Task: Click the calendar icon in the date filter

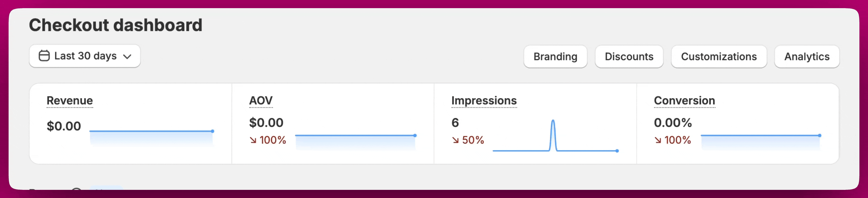Action: pyautogui.click(x=44, y=56)
